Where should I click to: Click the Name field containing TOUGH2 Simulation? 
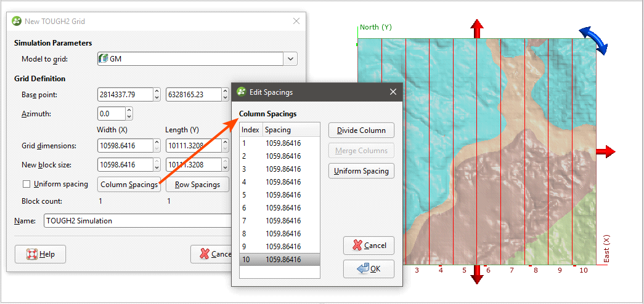(136, 221)
